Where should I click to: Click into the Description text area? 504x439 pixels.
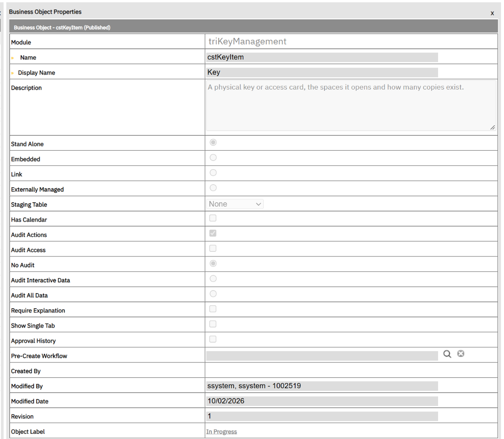(x=351, y=105)
